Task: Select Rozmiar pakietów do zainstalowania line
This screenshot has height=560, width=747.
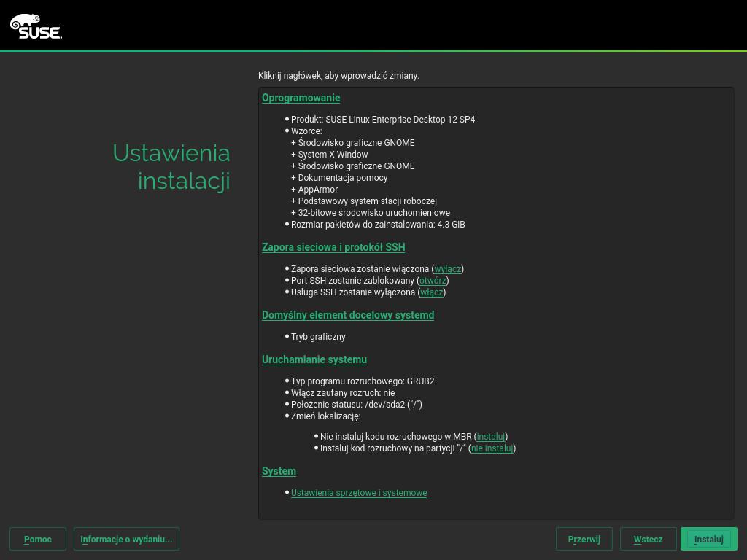Action: click(x=378, y=225)
